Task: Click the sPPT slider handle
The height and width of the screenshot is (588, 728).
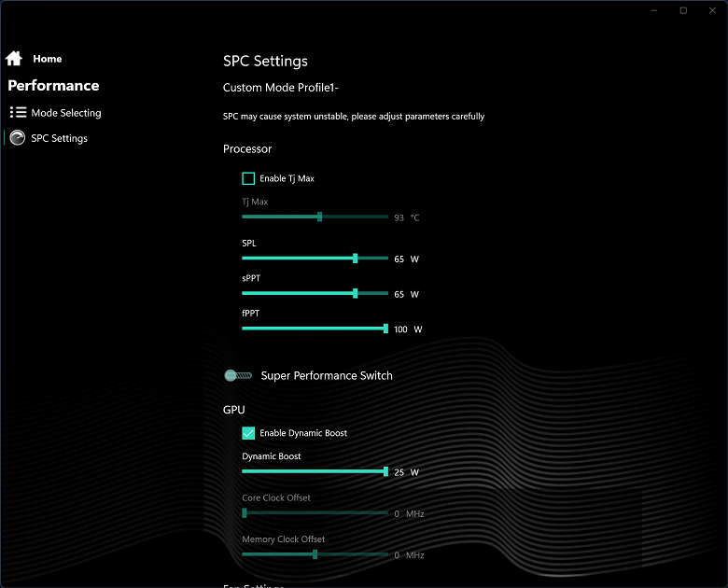Action: pos(356,293)
